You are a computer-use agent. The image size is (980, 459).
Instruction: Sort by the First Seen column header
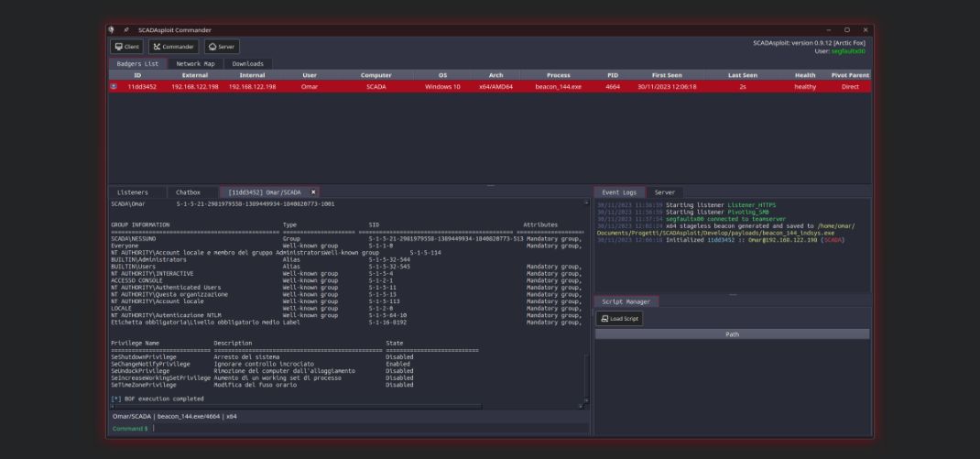pyautogui.click(x=667, y=75)
